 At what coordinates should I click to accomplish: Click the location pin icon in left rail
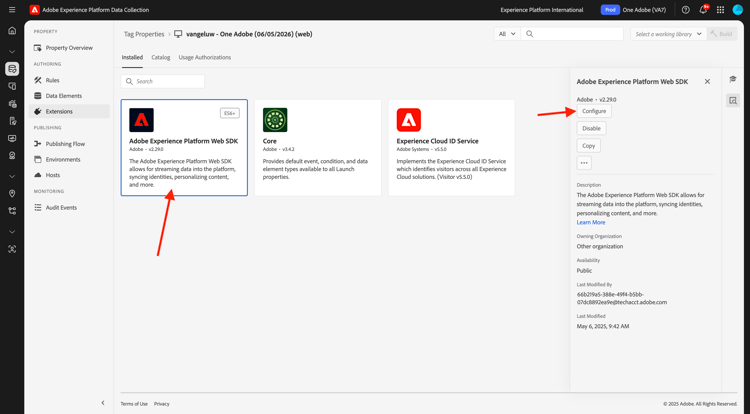tap(12, 193)
